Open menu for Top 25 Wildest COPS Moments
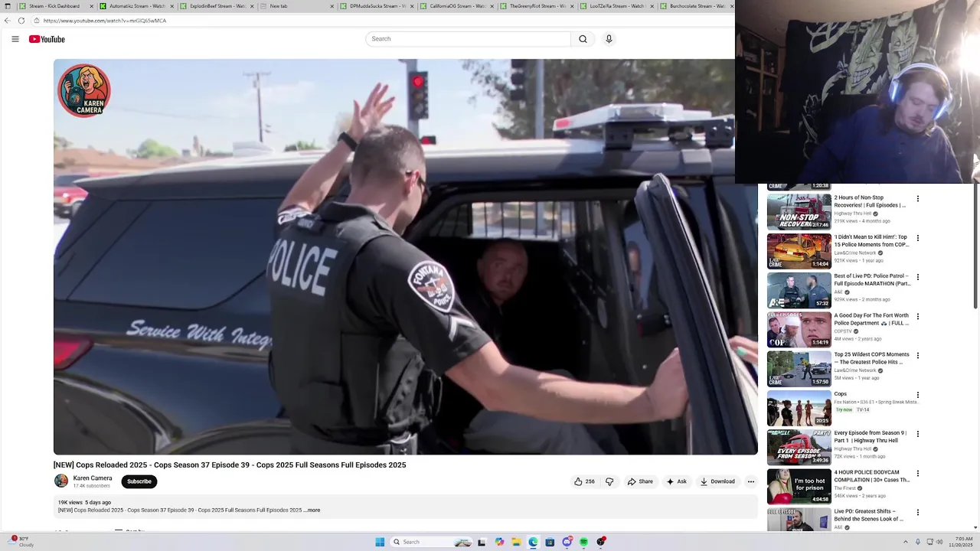 click(x=917, y=355)
